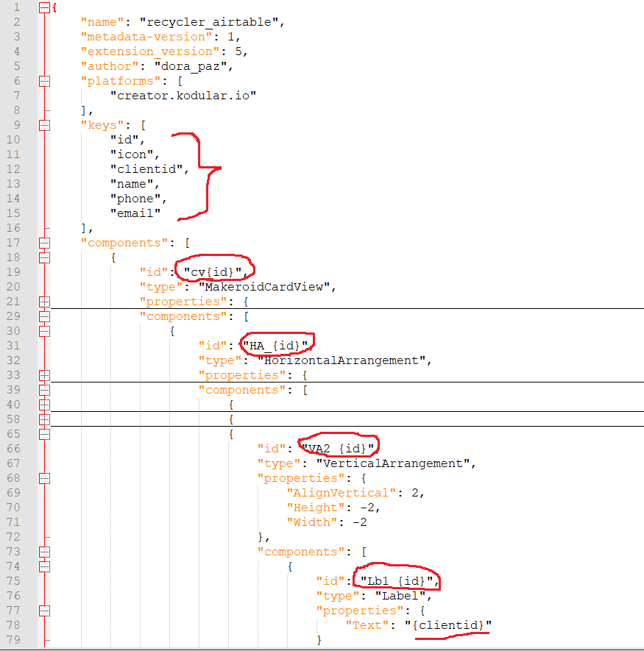Viewport: 644px width, 651px height.
Task: Click the string "creator.kodular.io"
Action: (183, 96)
